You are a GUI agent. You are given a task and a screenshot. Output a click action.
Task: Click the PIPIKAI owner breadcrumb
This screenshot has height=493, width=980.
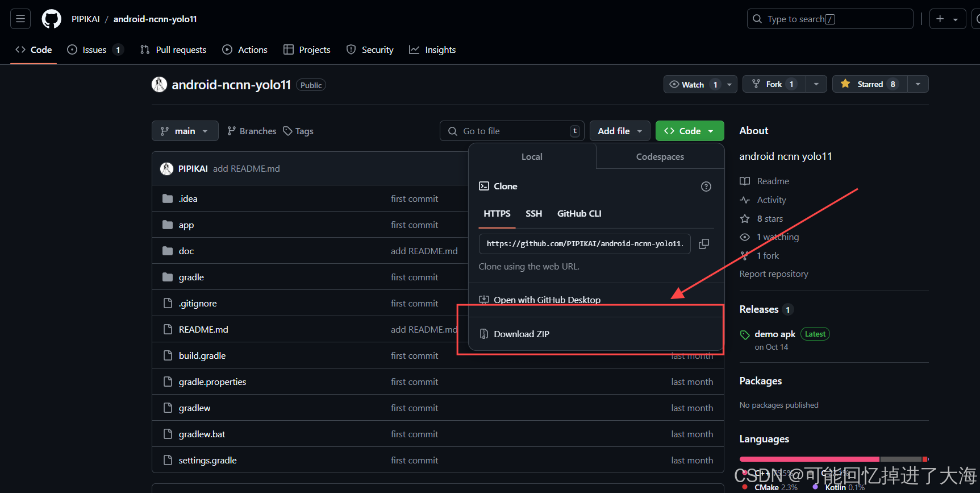86,19
